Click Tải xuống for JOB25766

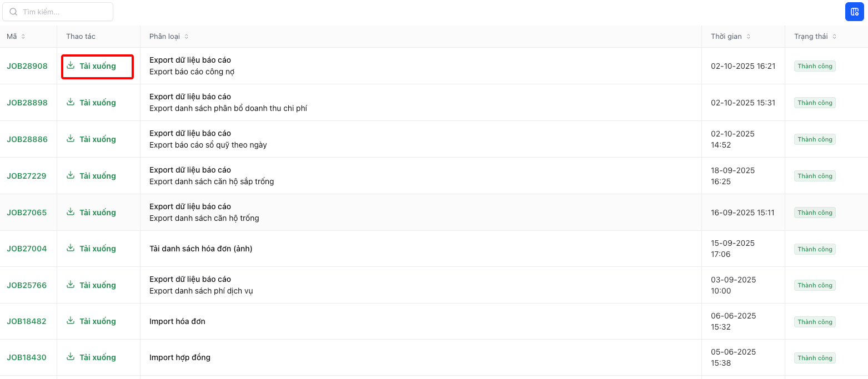(97, 285)
